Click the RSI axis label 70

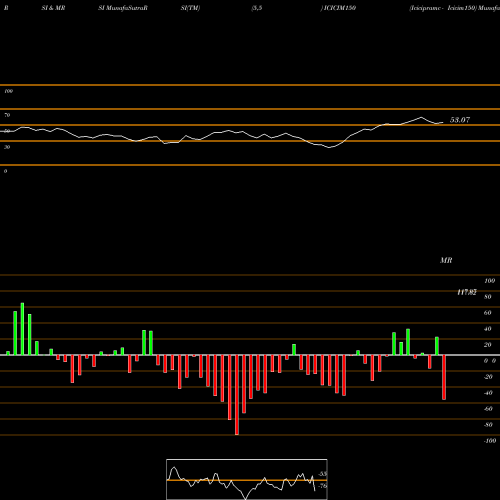click(x=7, y=115)
